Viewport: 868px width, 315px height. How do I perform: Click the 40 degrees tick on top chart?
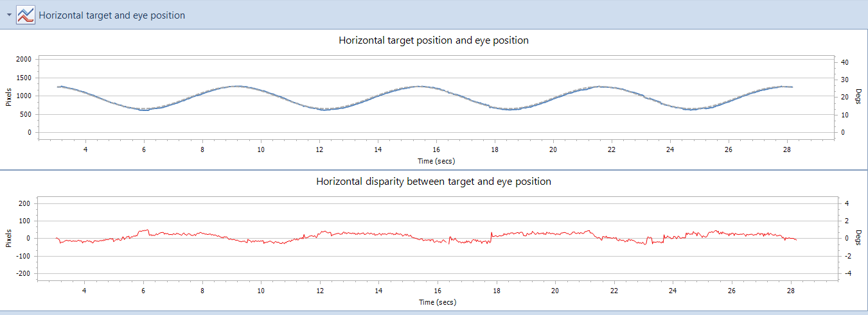point(845,62)
